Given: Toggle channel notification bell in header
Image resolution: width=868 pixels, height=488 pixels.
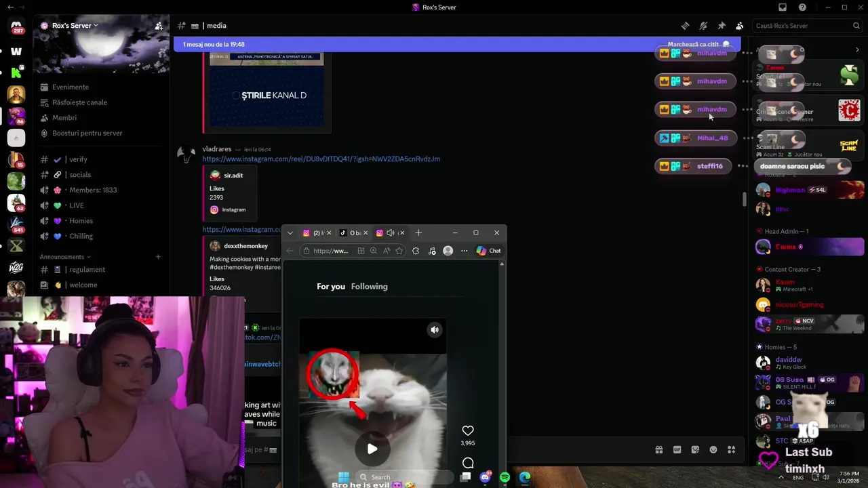Looking at the screenshot, I should pos(703,26).
